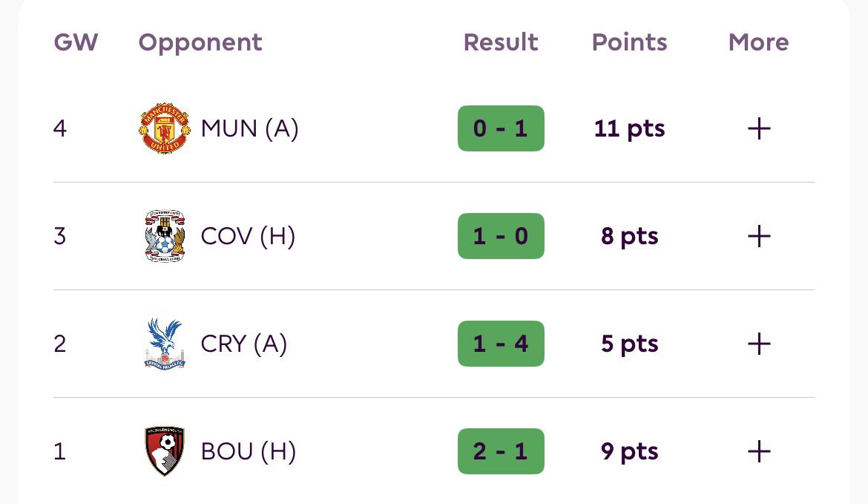This screenshot has width=868, height=504.
Task: Click the 11 pts score value
Action: coord(629,129)
